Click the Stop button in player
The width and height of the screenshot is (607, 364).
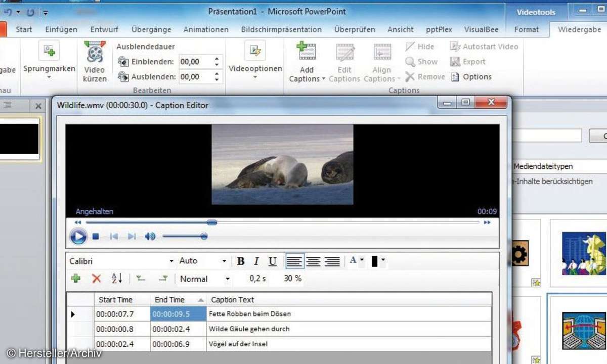96,236
